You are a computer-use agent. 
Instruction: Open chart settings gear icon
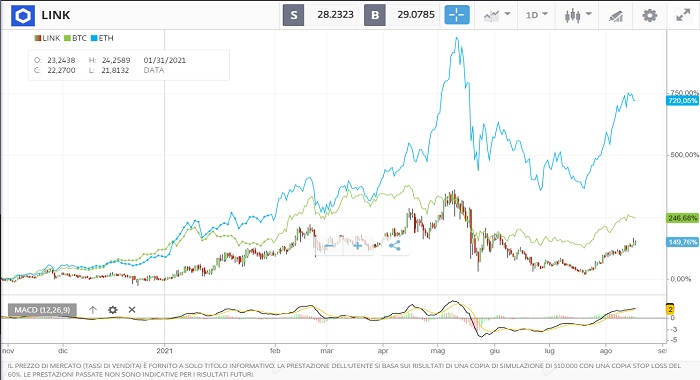(x=650, y=15)
